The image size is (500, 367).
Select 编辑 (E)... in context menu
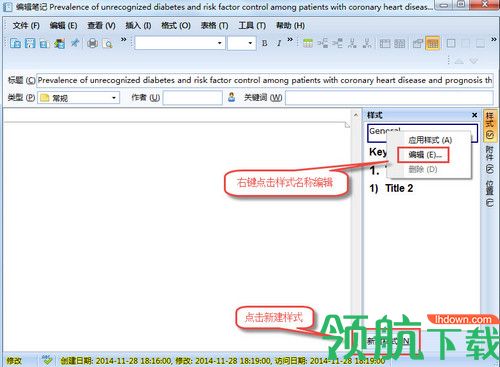pyautogui.click(x=424, y=155)
